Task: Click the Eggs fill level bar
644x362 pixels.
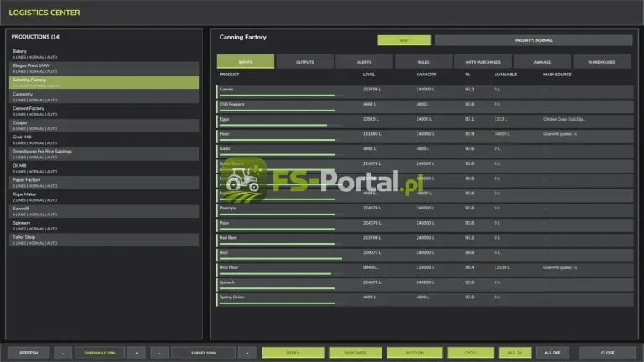Action: coord(281,125)
